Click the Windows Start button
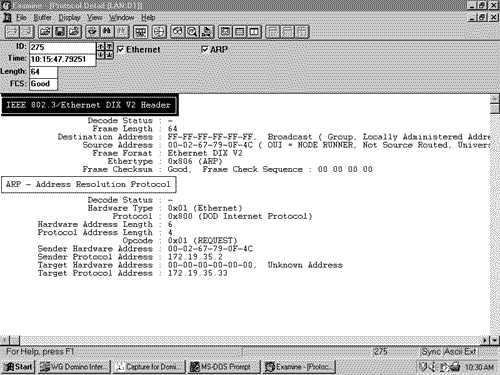500x375 pixels. click(18, 367)
